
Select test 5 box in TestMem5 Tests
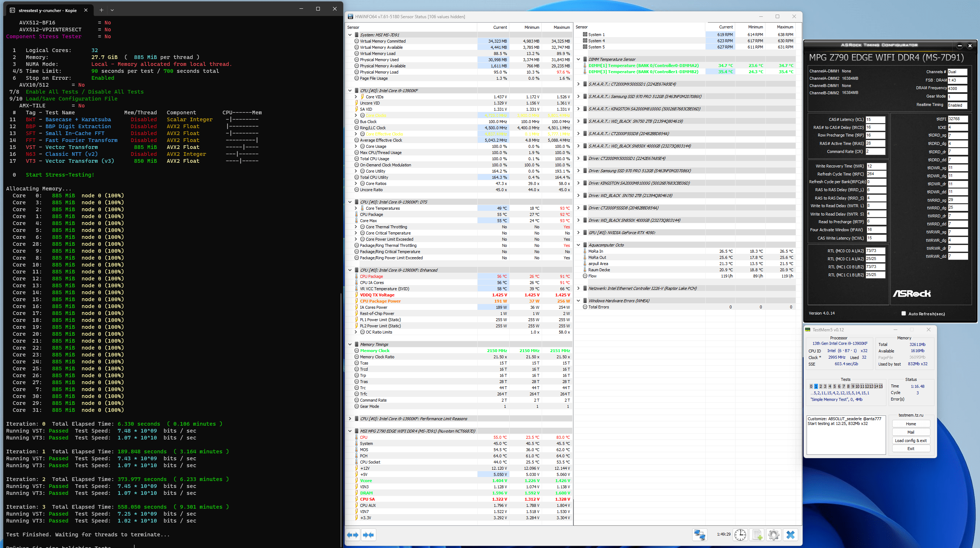(834, 386)
